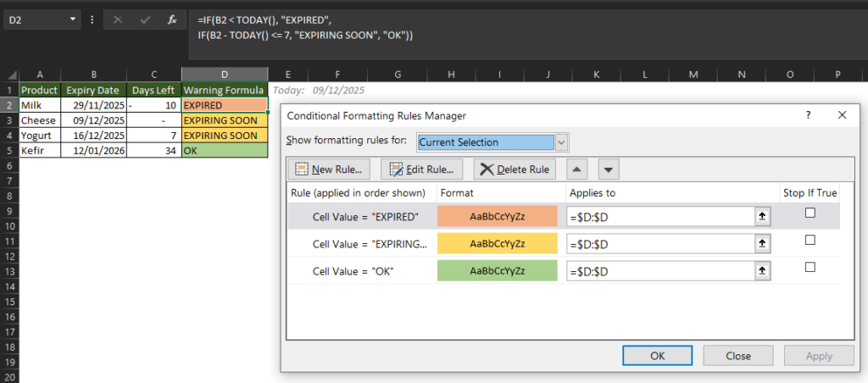Click the dialog Help question mark
868x383 pixels.
(808, 115)
